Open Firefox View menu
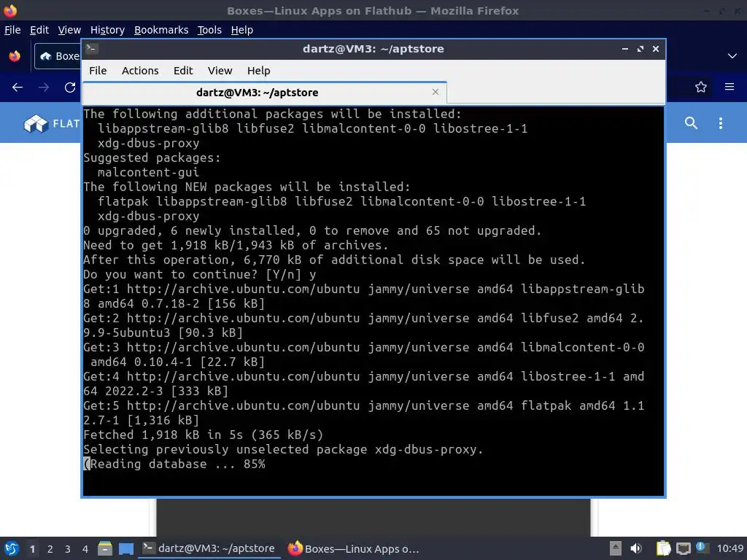 69,30
